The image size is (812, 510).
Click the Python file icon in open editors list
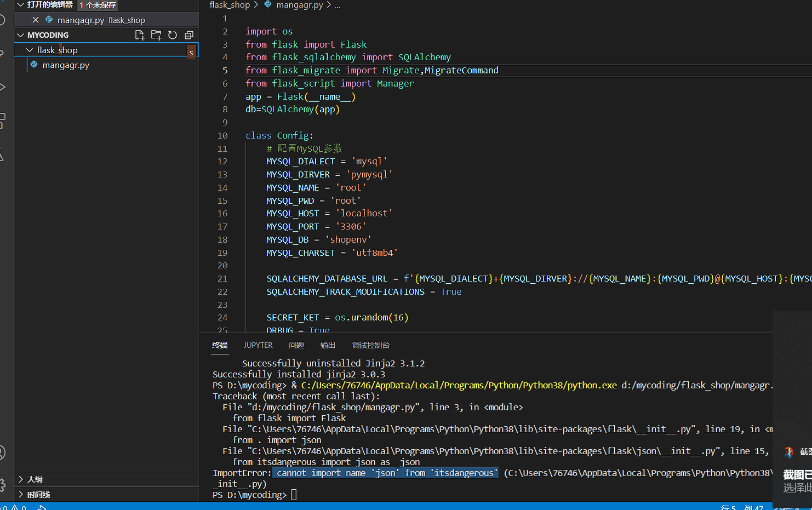(49, 20)
